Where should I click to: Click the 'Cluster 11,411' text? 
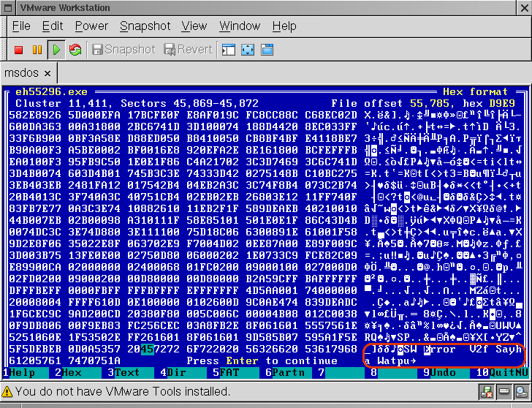tap(61, 103)
